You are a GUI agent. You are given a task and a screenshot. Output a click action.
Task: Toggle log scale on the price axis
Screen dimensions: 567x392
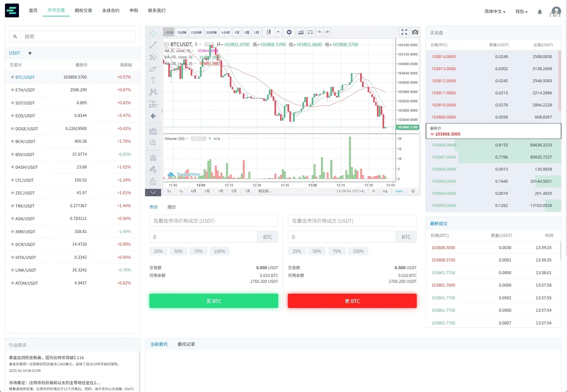tap(385, 191)
